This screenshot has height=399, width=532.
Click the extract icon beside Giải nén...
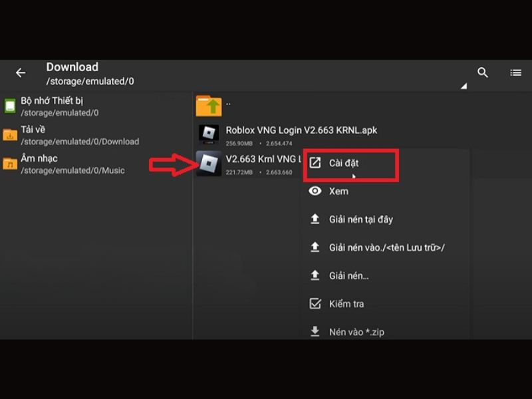(315, 275)
